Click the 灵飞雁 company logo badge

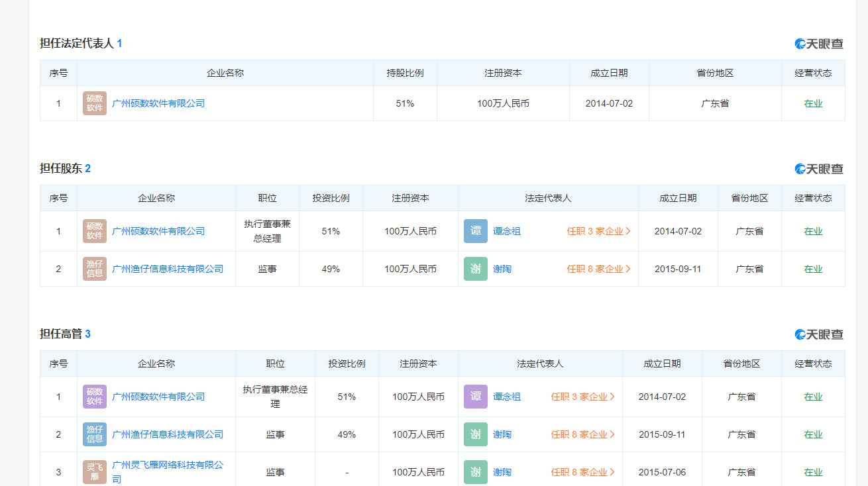(x=95, y=472)
